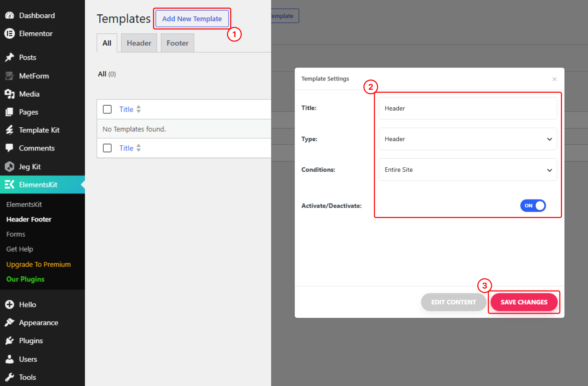Click the Elementor logo icon
The width and height of the screenshot is (588, 386).
(x=10, y=33)
